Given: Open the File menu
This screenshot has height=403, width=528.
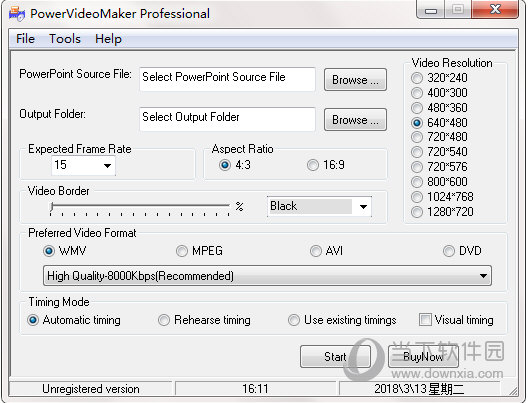Looking at the screenshot, I should [x=25, y=39].
